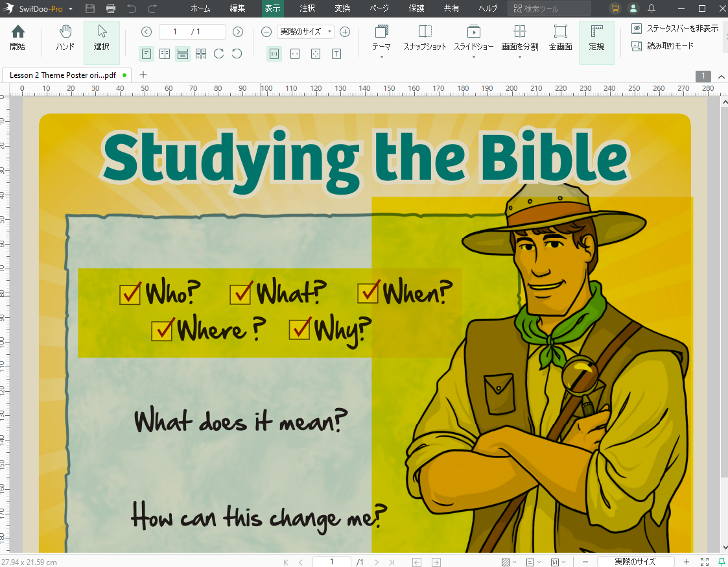728x567 pixels.
Task: Click the Print icon
Action: pos(110,9)
